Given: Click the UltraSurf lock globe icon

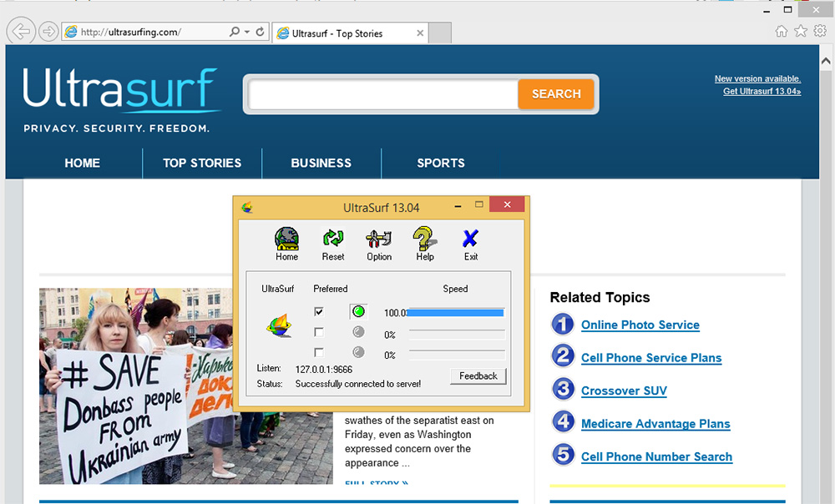Looking at the screenshot, I should pyautogui.click(x=279, y=325).
